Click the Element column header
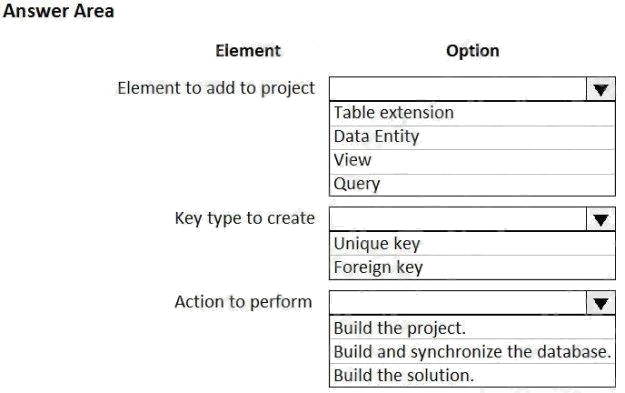 click(248, 51)
